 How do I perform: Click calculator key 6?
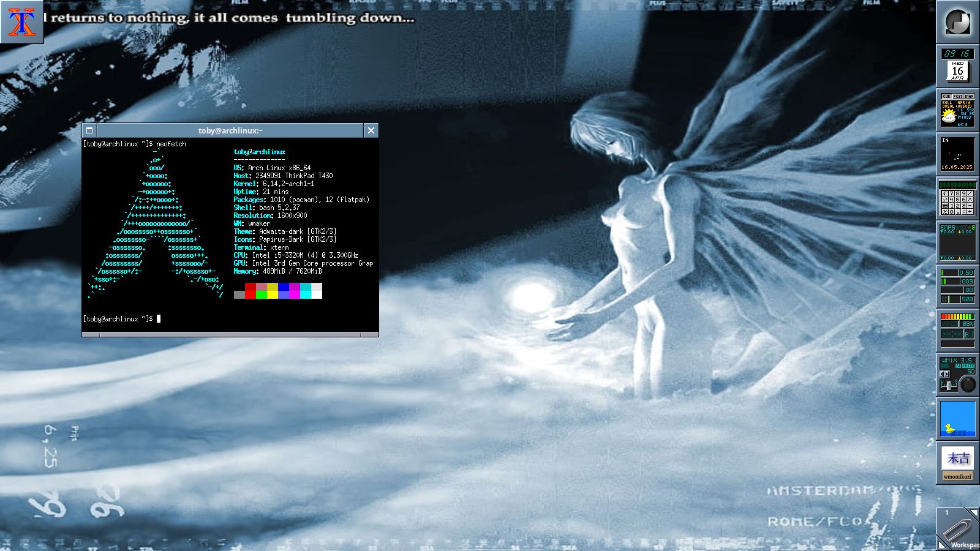pyautogui.click(x=964, y=200)
